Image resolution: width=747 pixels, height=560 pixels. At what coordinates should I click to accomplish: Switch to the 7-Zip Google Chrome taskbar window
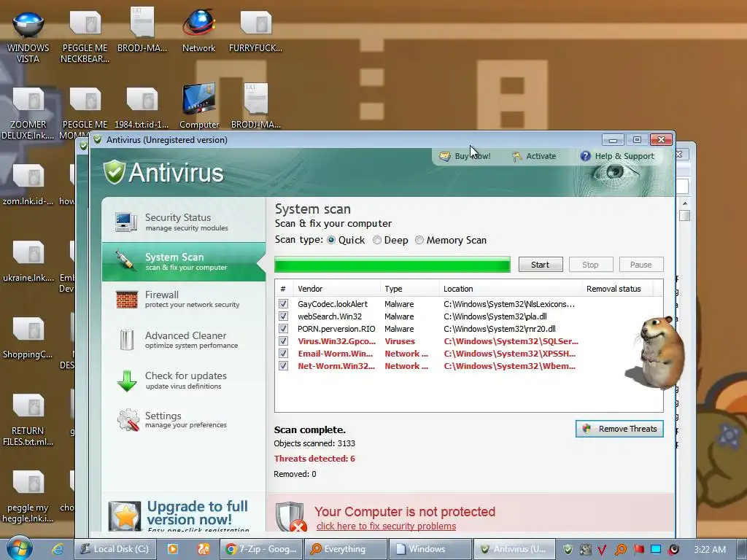point(262,549)
